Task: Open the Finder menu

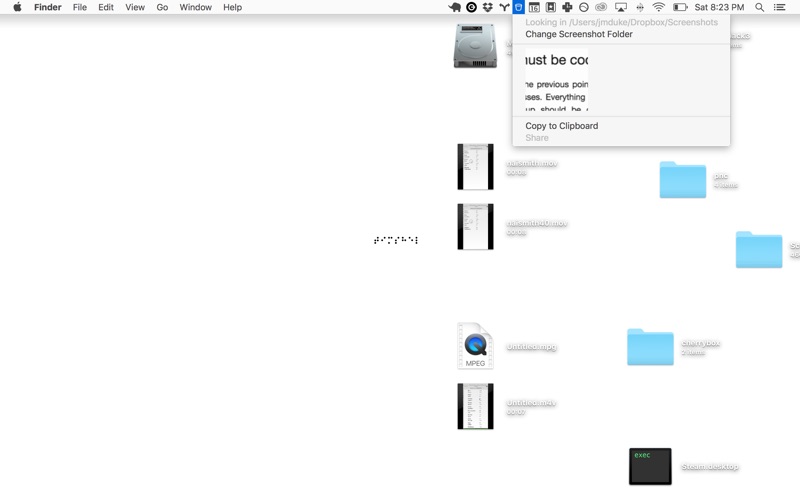Action: pos(47,7)
